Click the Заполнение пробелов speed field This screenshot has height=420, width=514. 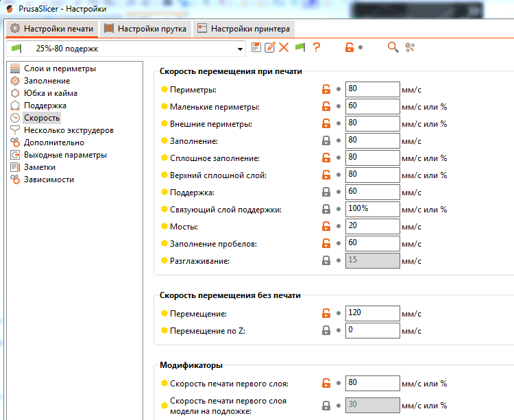pos(372,243)
